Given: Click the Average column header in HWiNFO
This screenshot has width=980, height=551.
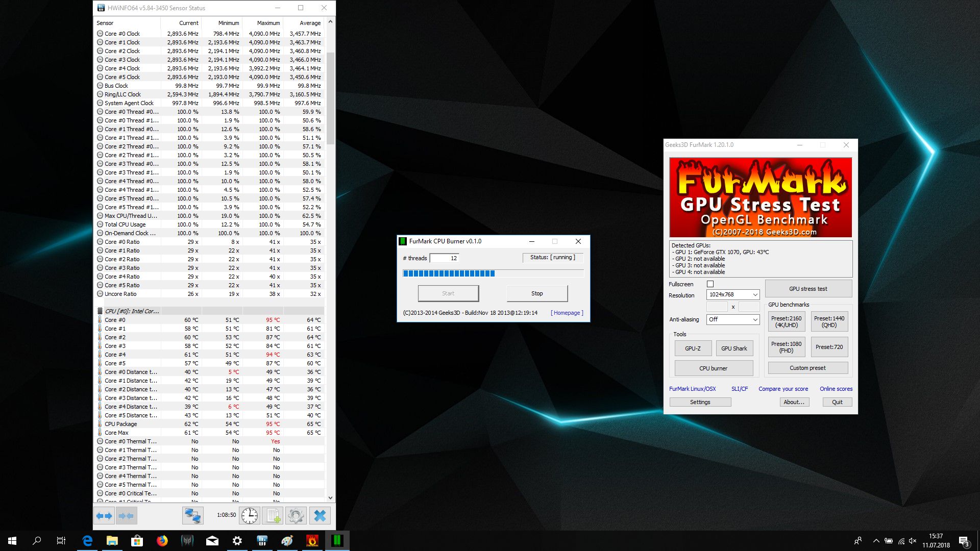Looking at the screenshot, I should tap(310, 23).
